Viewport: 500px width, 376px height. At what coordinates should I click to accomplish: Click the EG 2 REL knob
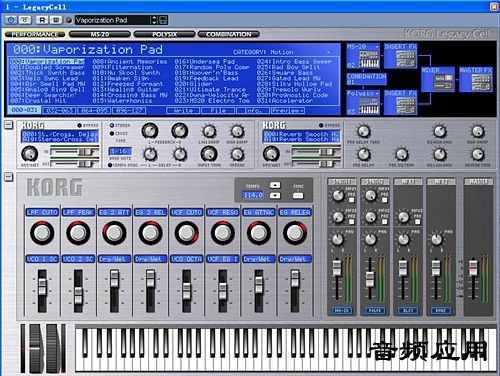point(150,233)
